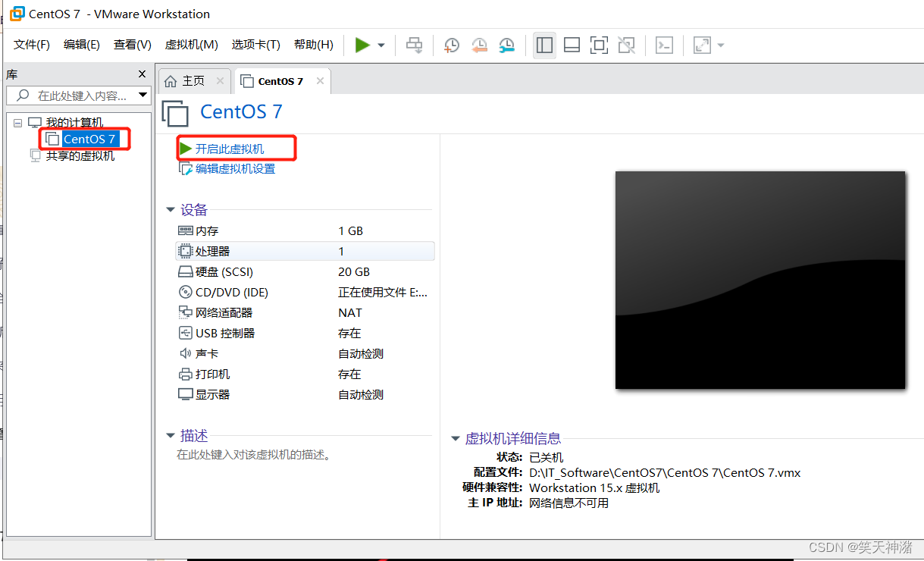This screenshot has height=561, width=924.
Task: Toggle the library sidebar view
Action: (x=544, y=45)
